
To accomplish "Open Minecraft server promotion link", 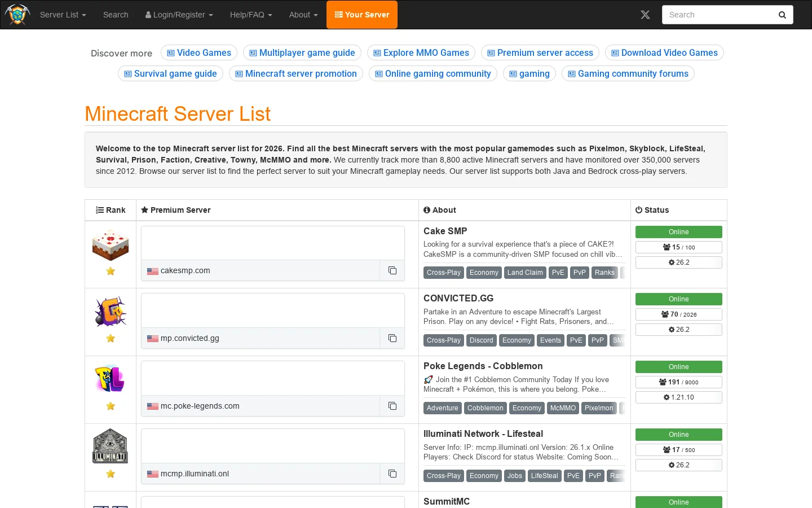I will pyautogui.click(x=296, y=73).
